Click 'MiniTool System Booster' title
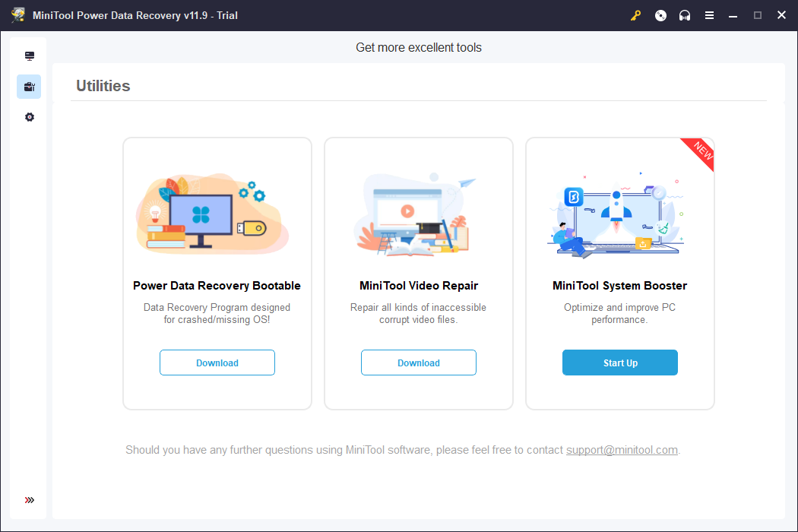 pos(620,286)
